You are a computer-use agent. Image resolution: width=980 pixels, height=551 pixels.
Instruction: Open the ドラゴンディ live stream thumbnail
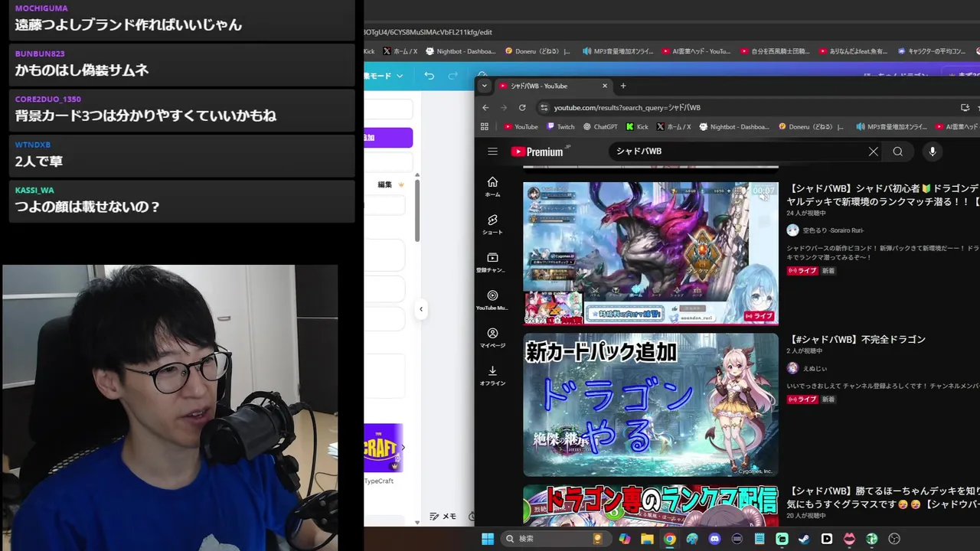click(x=651, y=253)
